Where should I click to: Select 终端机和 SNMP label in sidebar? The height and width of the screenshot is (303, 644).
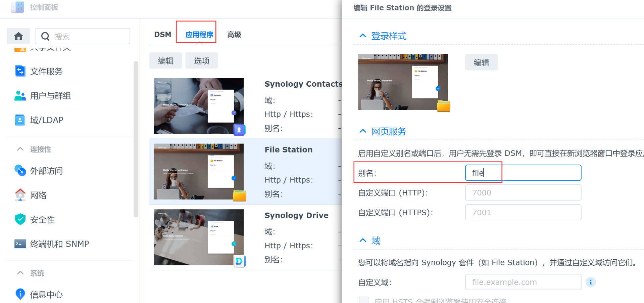click(59, 244)
